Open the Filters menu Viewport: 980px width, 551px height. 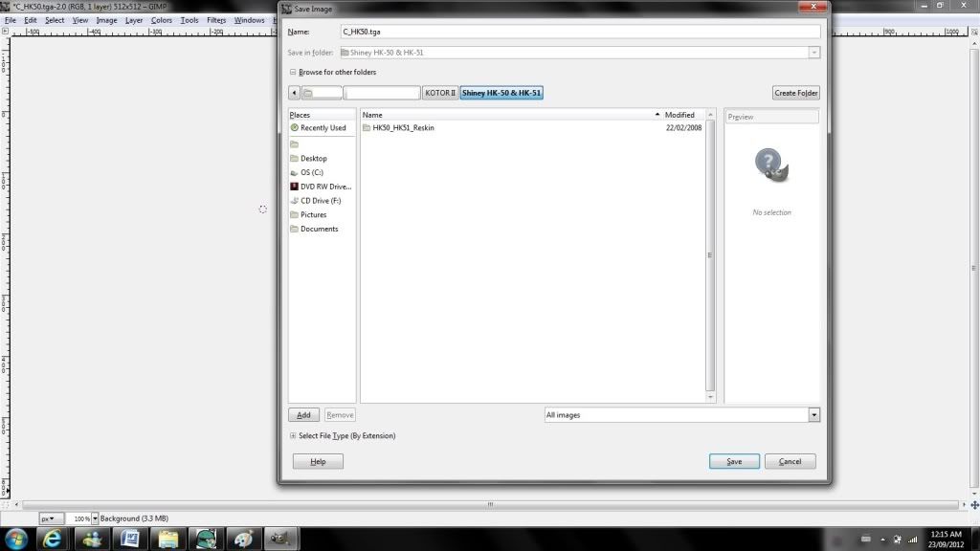[x=216, y=20]
